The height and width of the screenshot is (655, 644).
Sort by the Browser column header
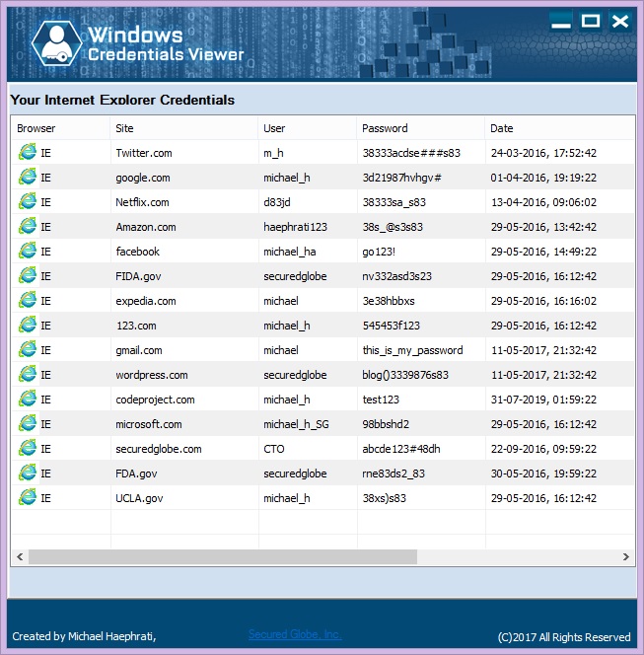pos(60,128)
